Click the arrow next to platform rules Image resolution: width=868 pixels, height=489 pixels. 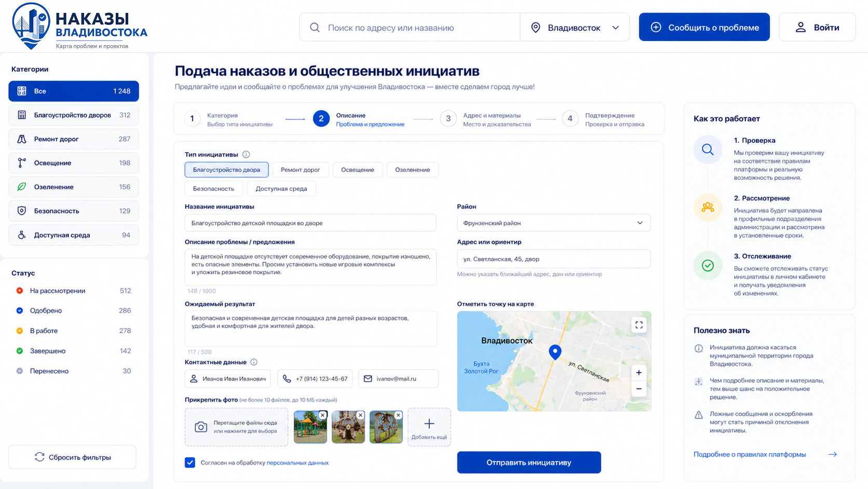[x=833, y=454]
